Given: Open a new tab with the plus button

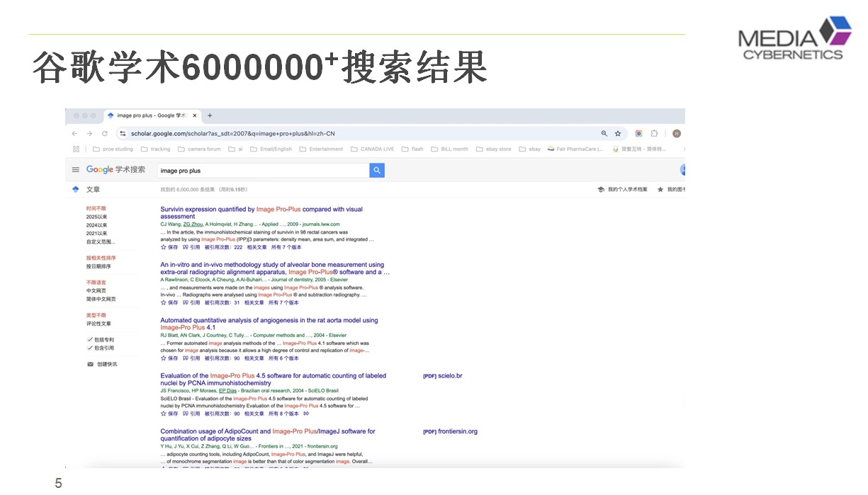Looking at the screenshot, I should click(210, 115).
